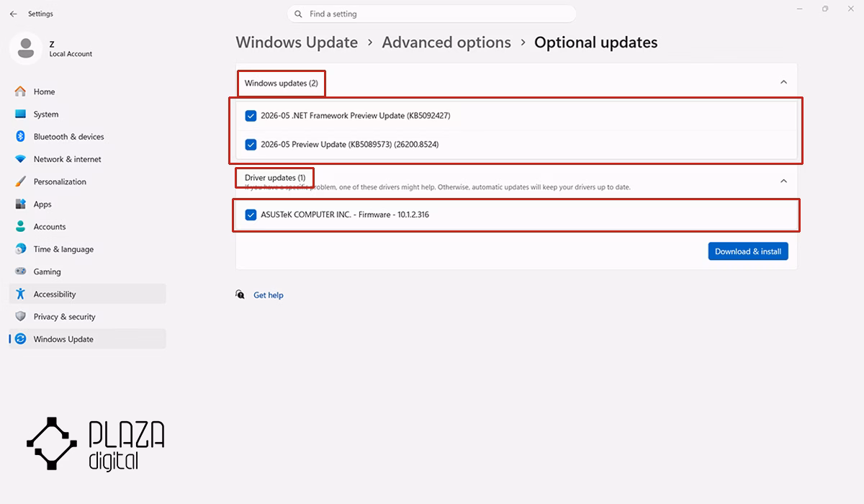Open Personalization paintbrush icon
The image size is (864, 504).
click(20, 181)
